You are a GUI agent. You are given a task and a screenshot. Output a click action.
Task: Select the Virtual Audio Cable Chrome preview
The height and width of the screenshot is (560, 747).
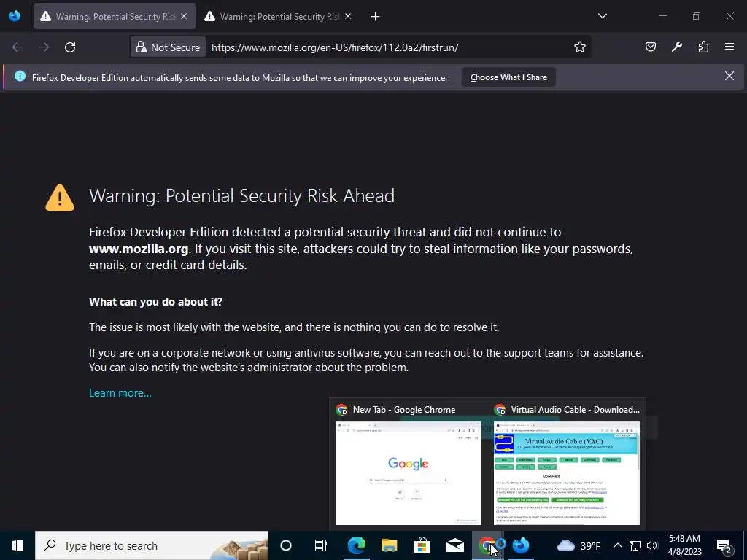click(x=566, y=464)
